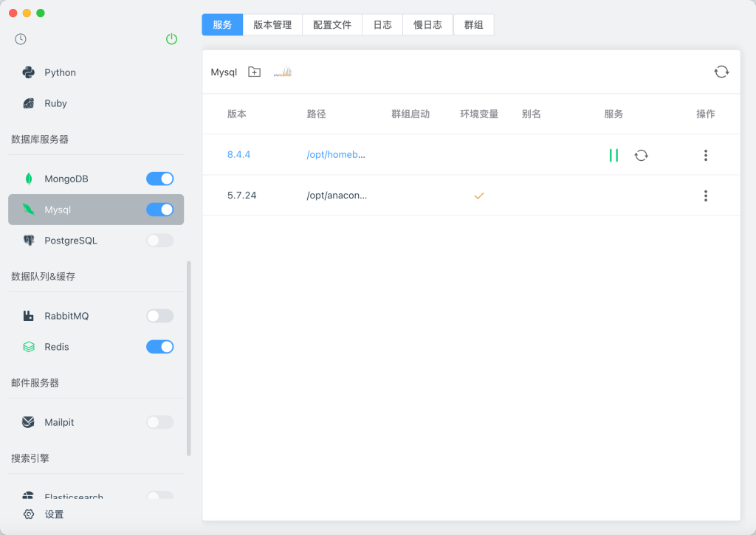Enable the PostgreSQL toggle switch
Viewport: 756px width, 535px height.
tap(160, 241)
